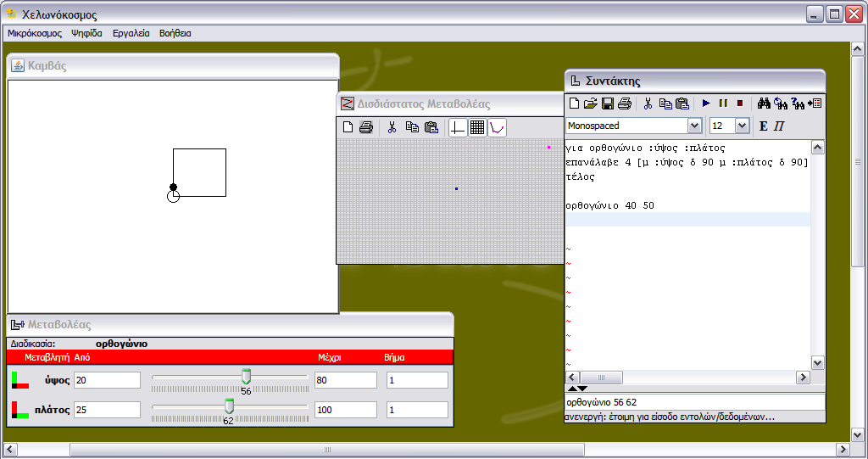
Task: Save the code with Συντάκτης floppy disk icon
Action: pos(608,104)
